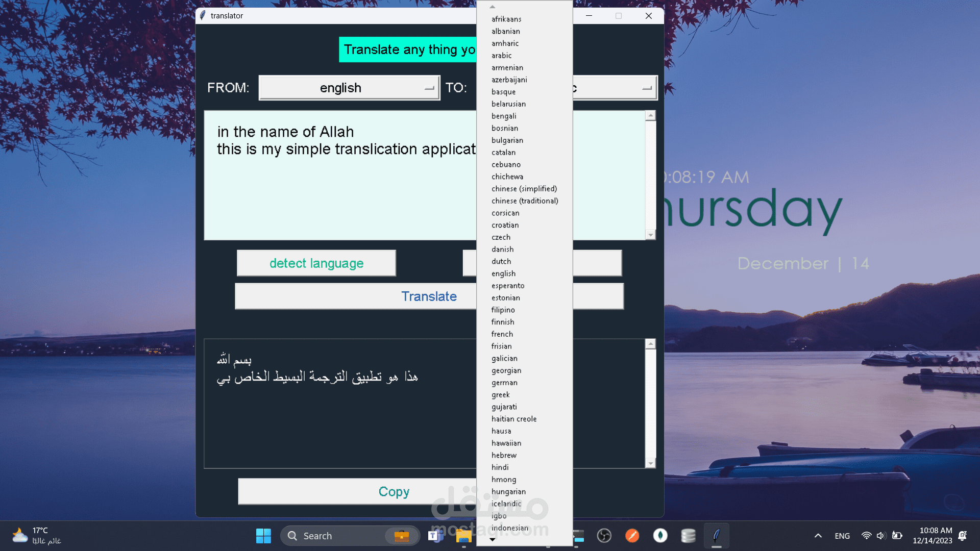This screenshot has height=551, width=980.
Task: Choose german in the language list
Action: [x=504, y=383]
